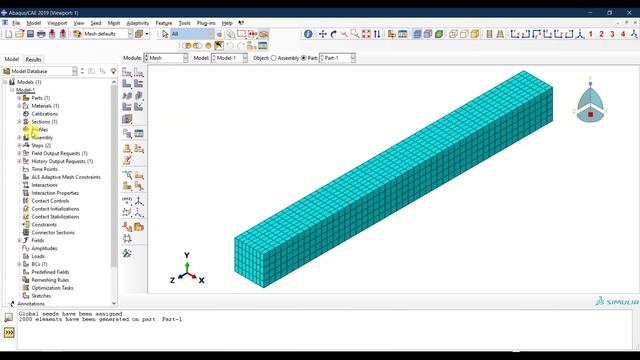The image size is (640, 360).
Task: Open the Module dropdown showing Mesh
Action: [x=166, y=58]
